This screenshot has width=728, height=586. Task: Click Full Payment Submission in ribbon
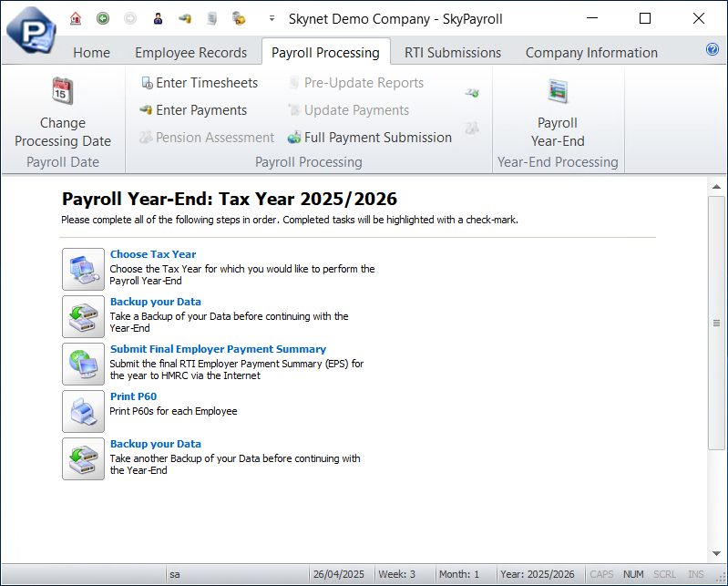[370, 138]
